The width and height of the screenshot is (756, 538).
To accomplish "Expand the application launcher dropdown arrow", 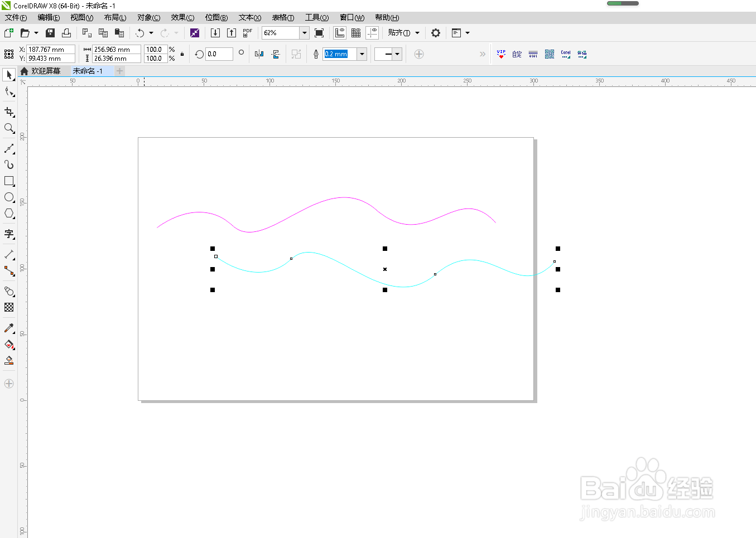I will (468, 33).
